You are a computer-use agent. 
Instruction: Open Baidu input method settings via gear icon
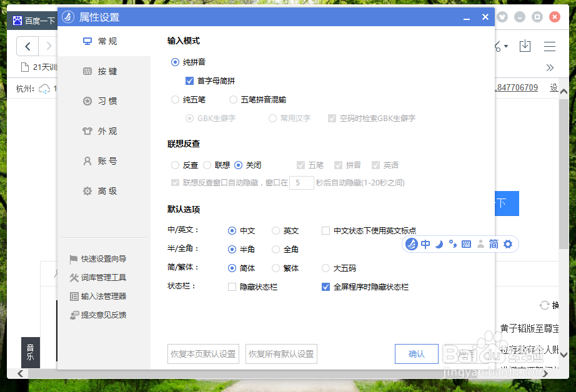pyautogui.click(x=508, y=244)
